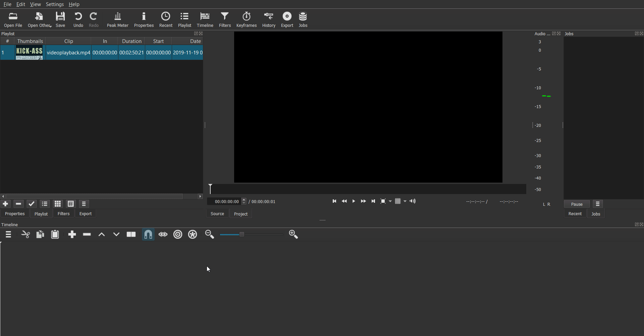Open the player zoom dropdown arrow

click(x=390, y=201)
